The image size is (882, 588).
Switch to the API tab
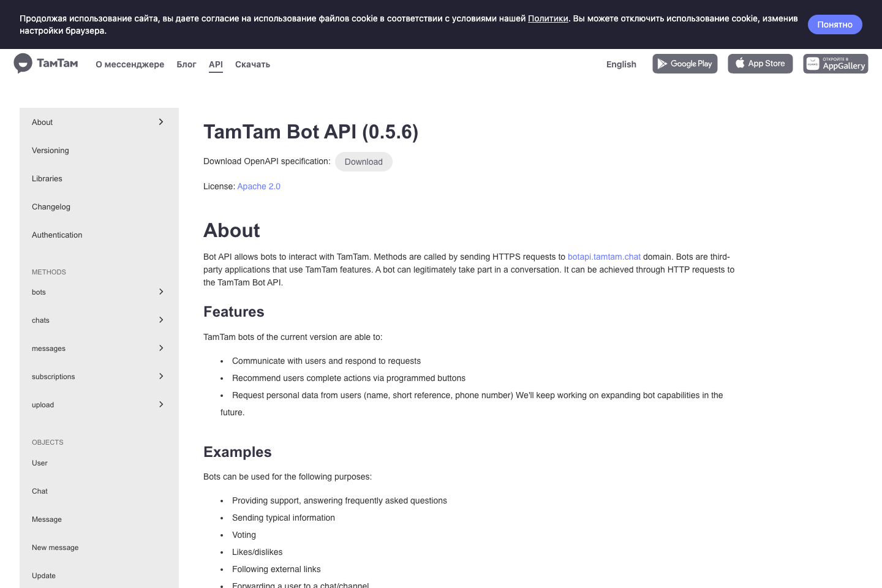point(216,64)
